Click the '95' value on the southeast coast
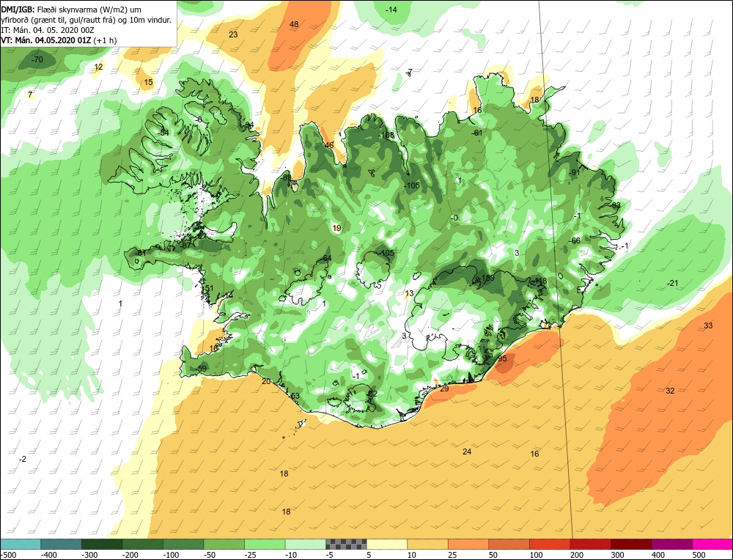Viewport: 733px width, 560px height. click(x=503, y=358)
